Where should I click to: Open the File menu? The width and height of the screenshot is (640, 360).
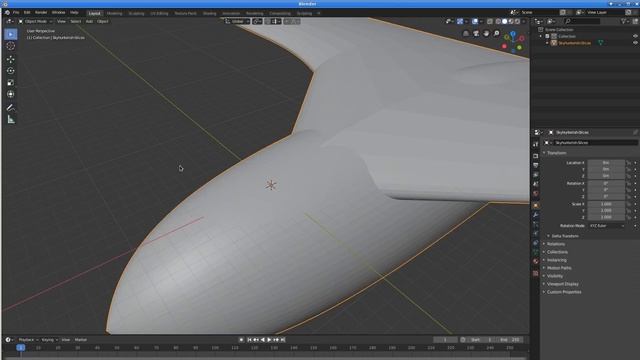(x=16, y=13)
